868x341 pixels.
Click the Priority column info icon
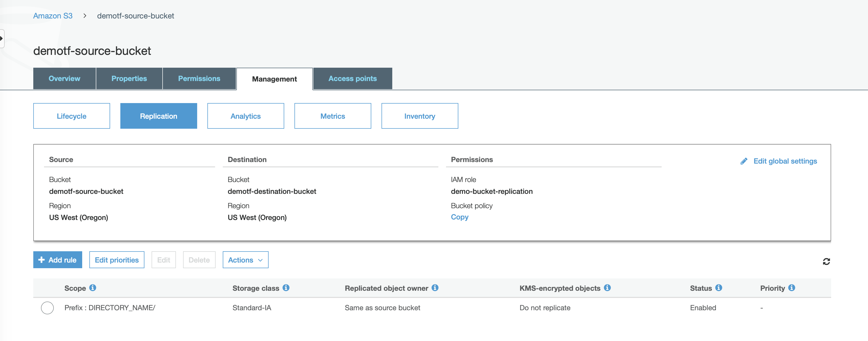[791, 288]
